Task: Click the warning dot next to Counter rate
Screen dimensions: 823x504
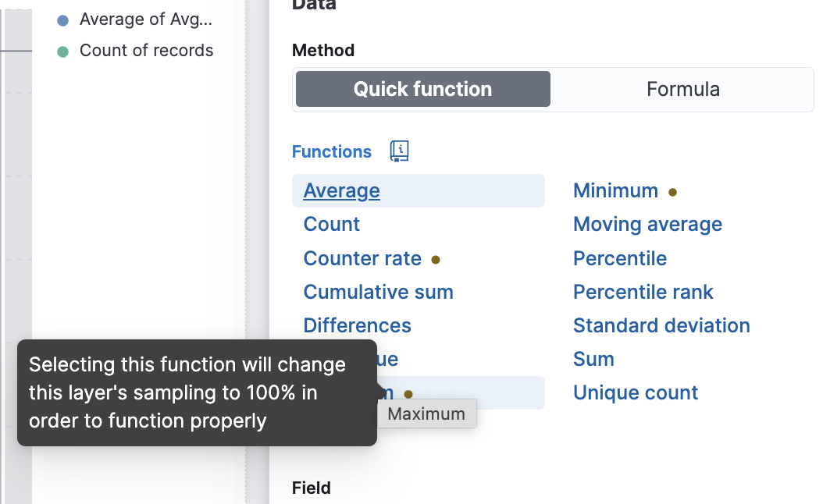Action: [436, 260]
